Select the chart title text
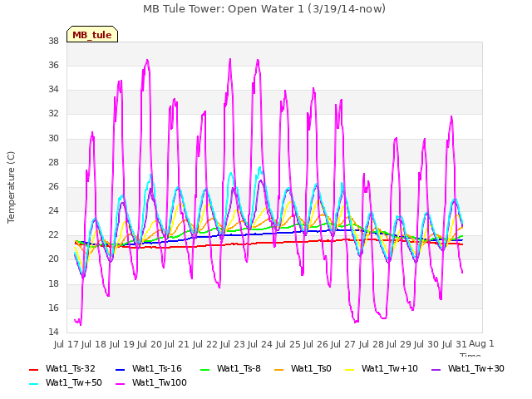Image resolution: width=532 pixels, height=399 pixels. coord(264,9)
